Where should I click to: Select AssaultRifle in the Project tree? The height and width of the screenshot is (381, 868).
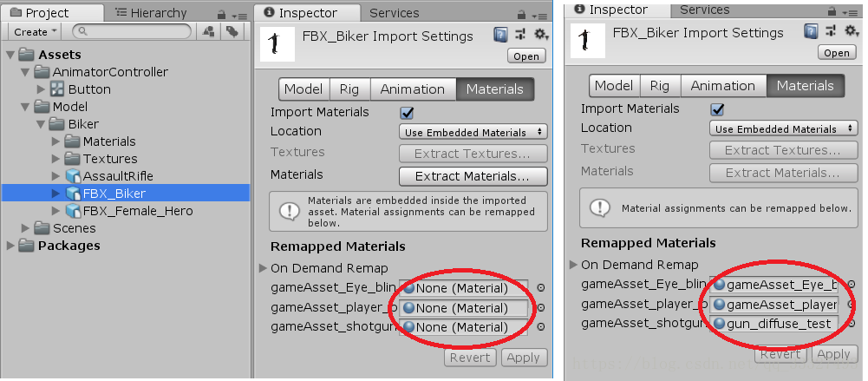click(117, 176)
